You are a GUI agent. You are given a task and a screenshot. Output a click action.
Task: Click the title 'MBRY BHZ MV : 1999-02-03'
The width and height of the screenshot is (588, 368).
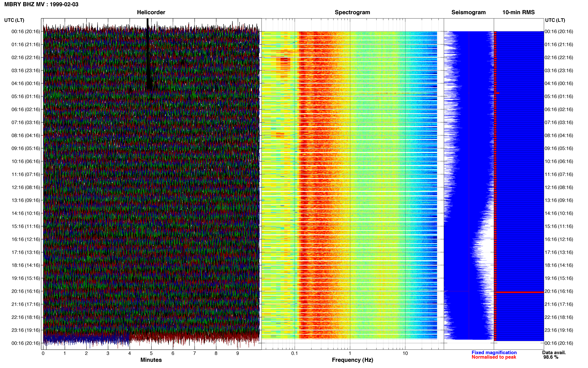41,4
